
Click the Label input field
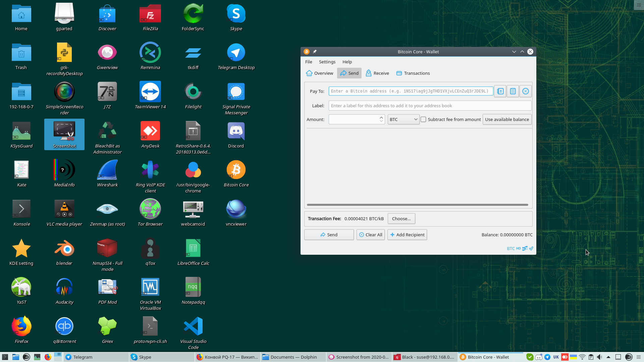pos(430,106)
